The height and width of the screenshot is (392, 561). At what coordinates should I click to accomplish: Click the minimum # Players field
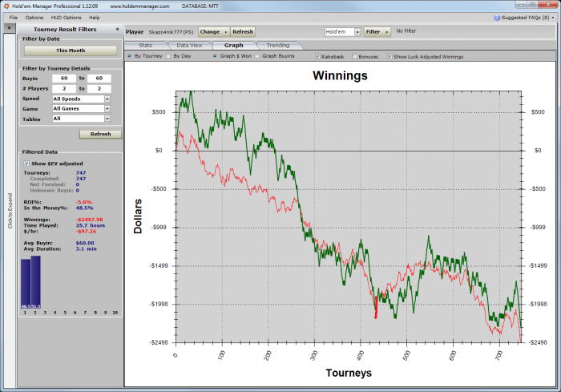[64, 89]
